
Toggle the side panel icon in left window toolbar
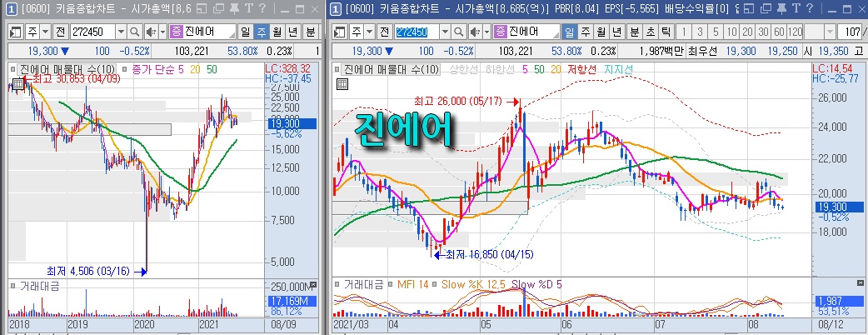click(15, 32)
